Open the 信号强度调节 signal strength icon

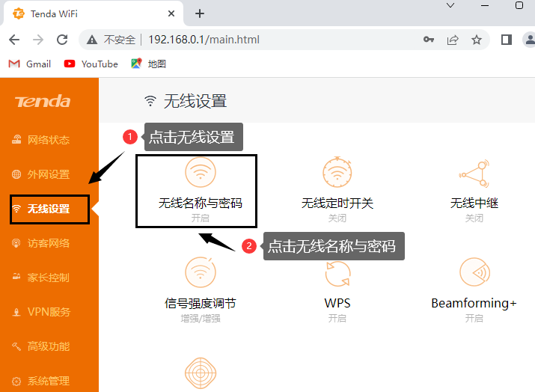coord(201,272)
